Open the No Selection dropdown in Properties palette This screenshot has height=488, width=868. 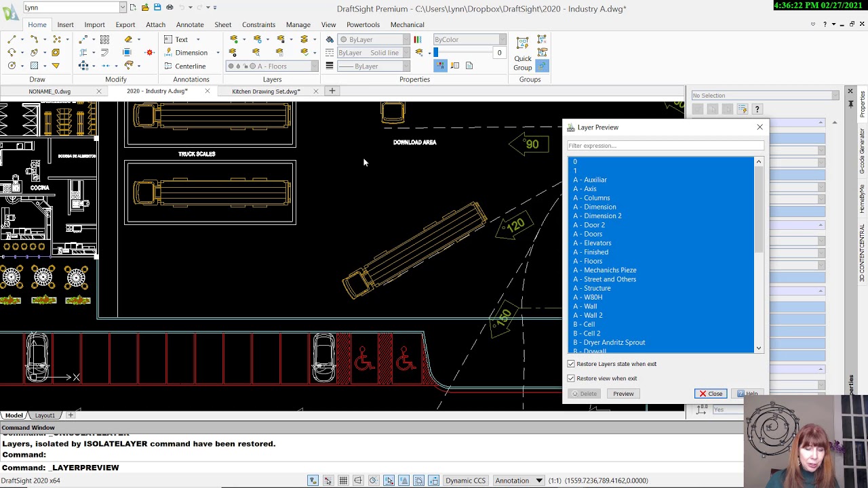tap(835, 96)
